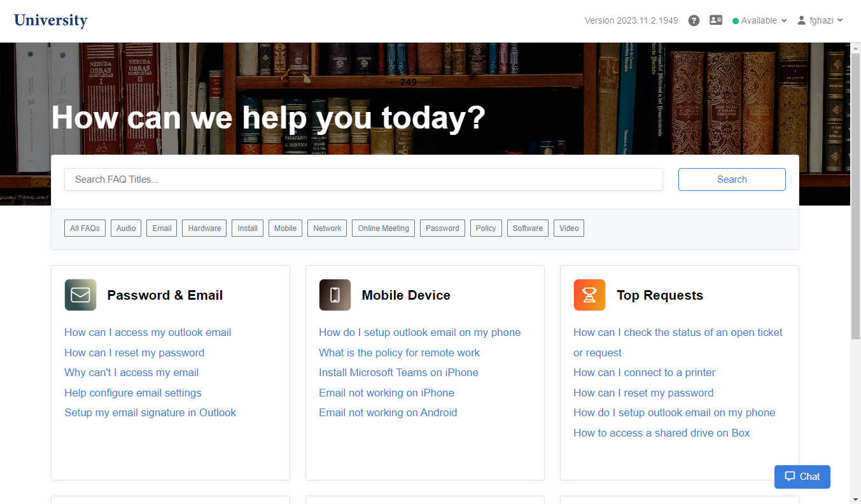Open 'Install Microsoft Teams on iPhone' link
This screenshot has height=504, width=861.
pyautogui.click(x=398, y=373)
